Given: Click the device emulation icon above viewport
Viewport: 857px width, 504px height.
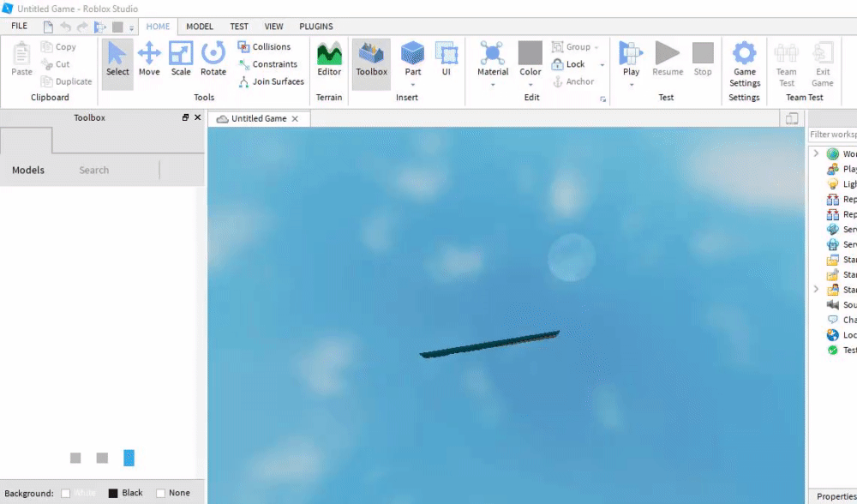Looking at the screenshot, I should click(x=792, y=118).
